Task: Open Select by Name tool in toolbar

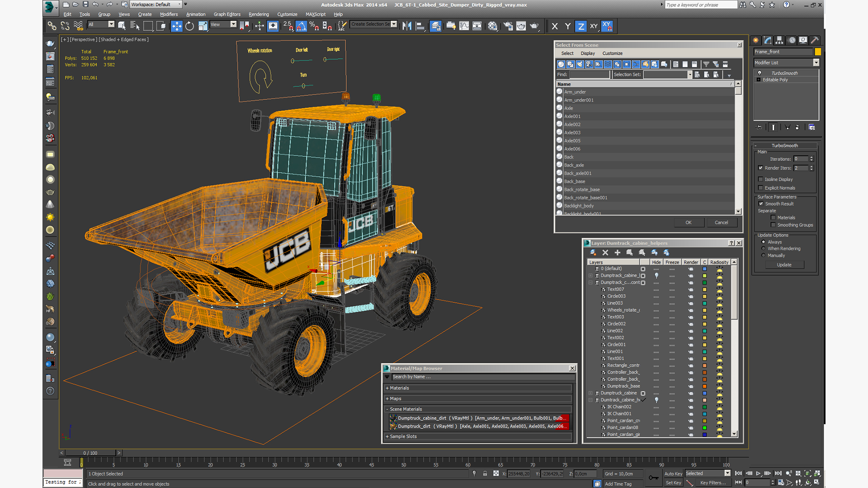Action: click(135, 26)
